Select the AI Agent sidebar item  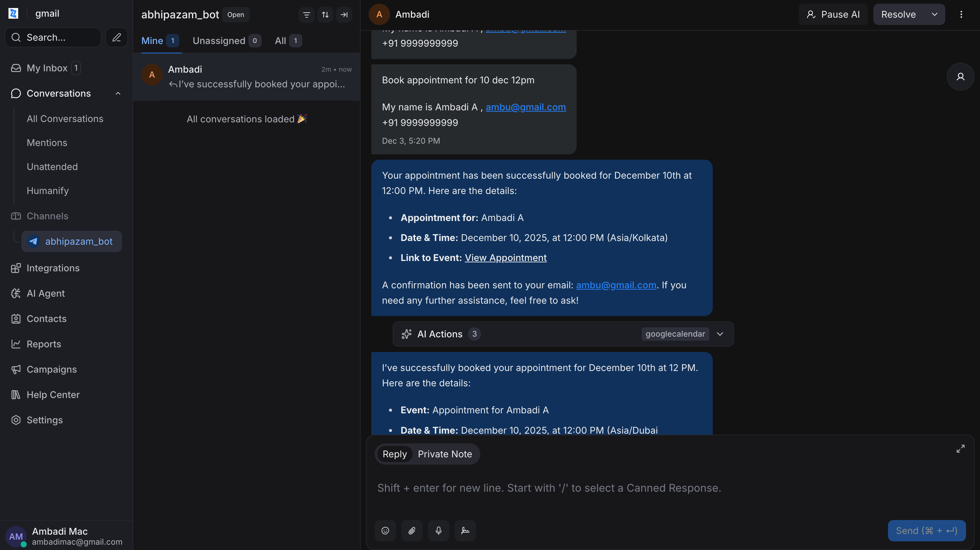click(45, 293)
